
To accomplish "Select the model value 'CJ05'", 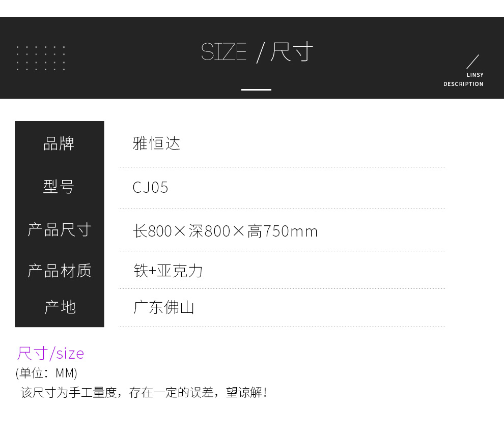I will (x=150, y=188).
